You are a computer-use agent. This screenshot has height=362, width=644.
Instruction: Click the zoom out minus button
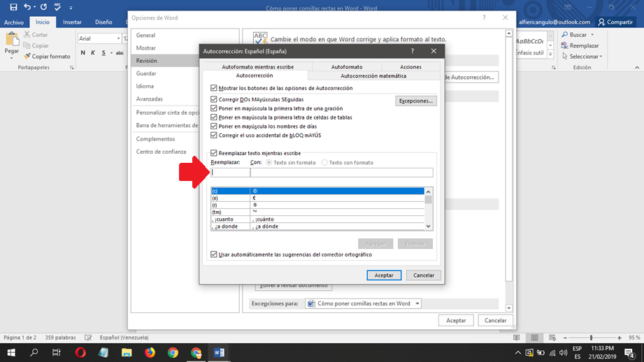point(565,338)
